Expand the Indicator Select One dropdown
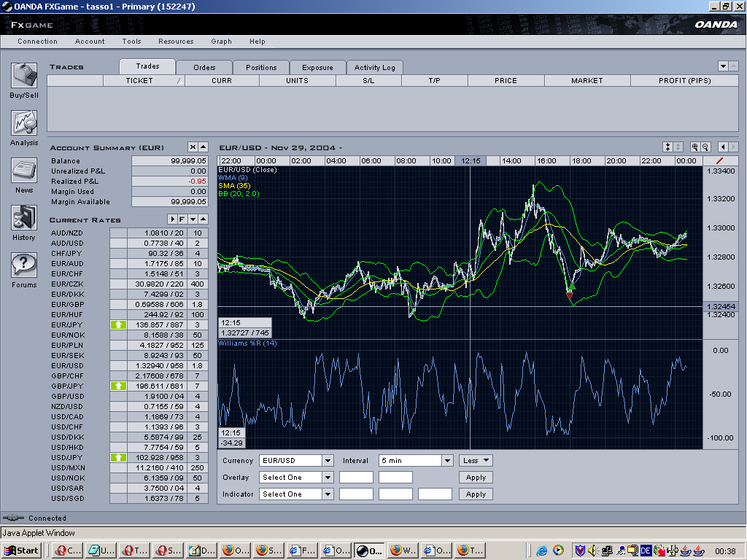 coord(328,494)
